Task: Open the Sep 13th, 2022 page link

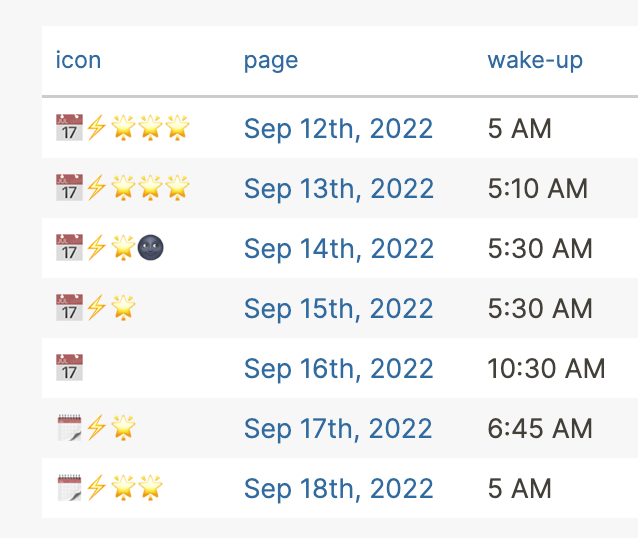Action: click(338, 188)
